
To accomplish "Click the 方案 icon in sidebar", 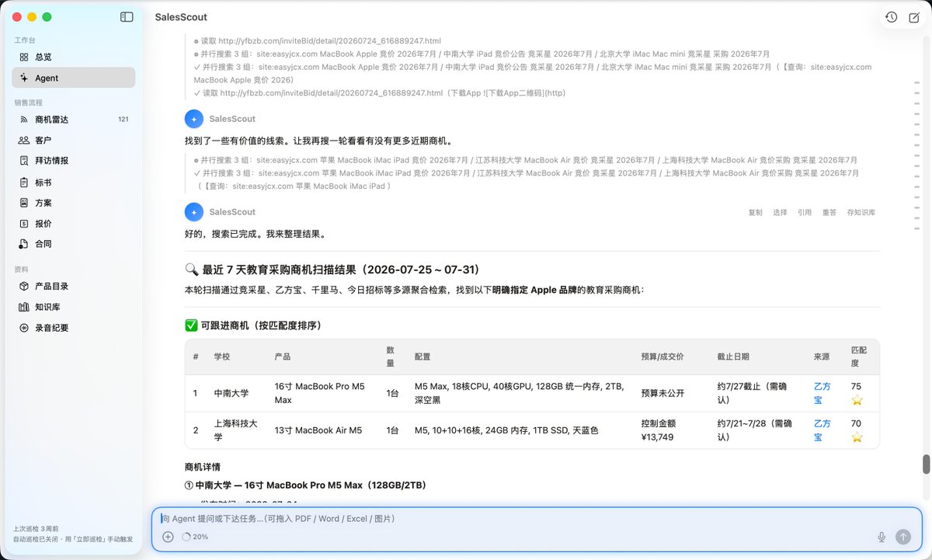I will click(x=24, y=203).
